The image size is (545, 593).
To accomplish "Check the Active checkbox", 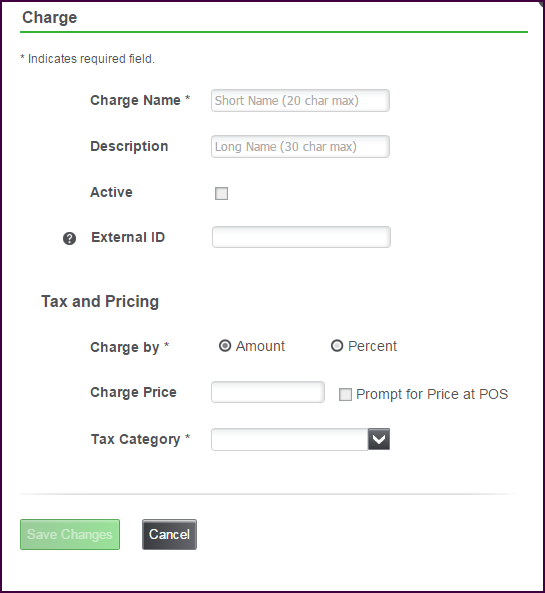I will pyautogui.click(x=221, y=193).
